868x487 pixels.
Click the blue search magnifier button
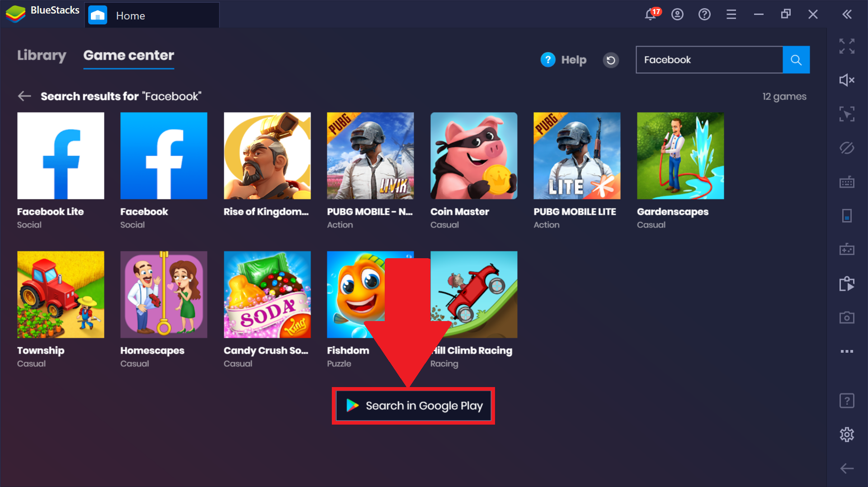[796, 60]
